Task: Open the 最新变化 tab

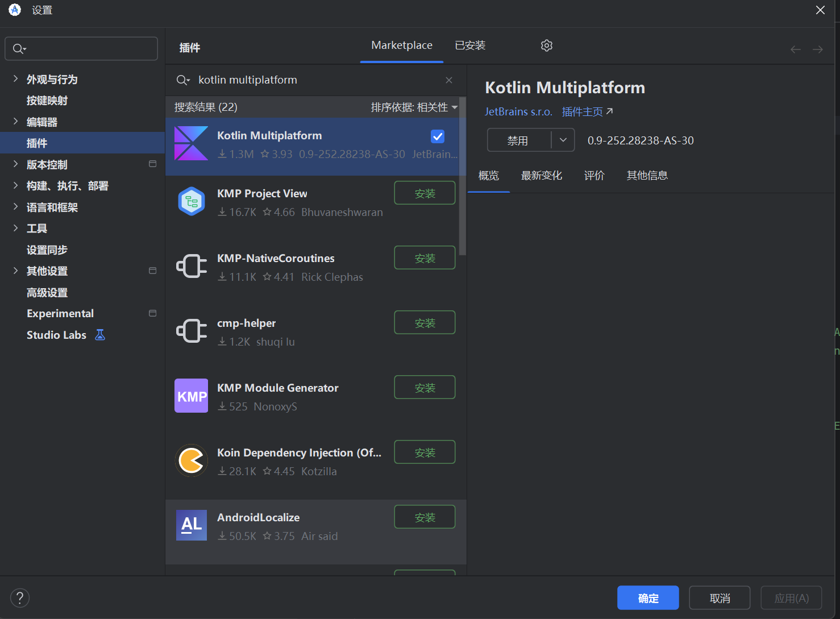Action: (x=542, y=176)
